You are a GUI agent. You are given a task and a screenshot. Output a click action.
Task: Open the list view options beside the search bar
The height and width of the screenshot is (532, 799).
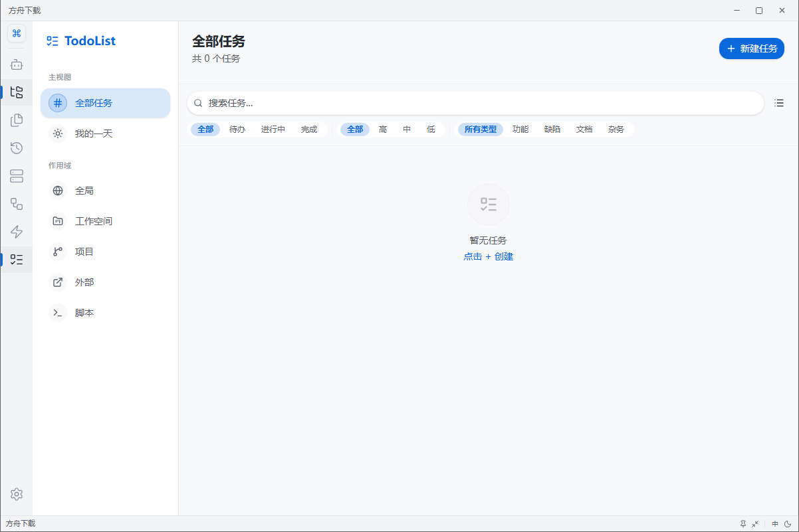778,103
